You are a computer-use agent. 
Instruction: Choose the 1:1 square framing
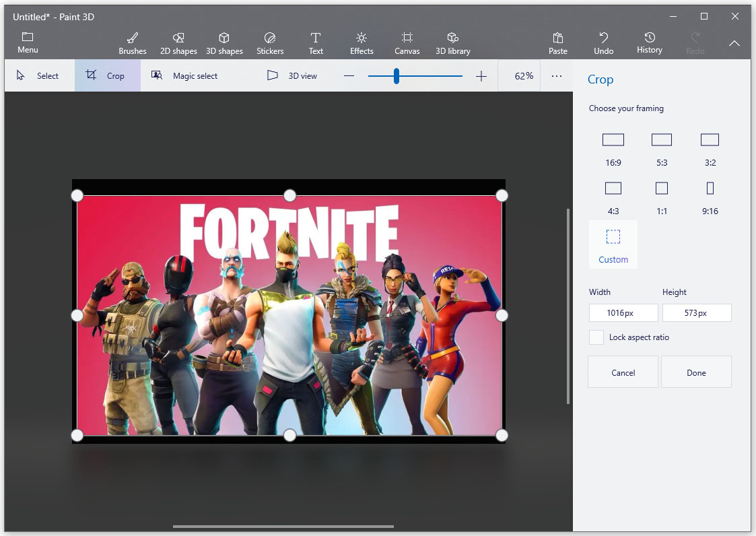pyautogui.click(x=662, y=196)
